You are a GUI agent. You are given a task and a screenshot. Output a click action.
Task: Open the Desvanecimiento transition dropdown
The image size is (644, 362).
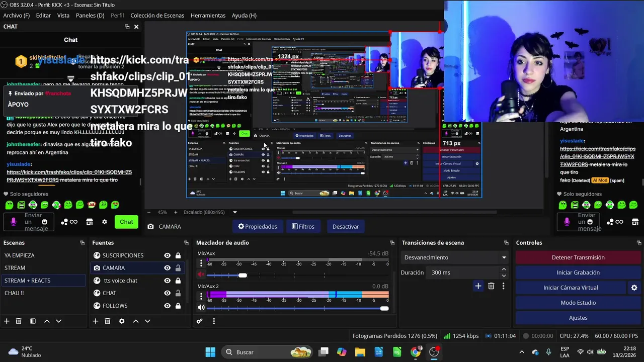(x=455, y=257)
